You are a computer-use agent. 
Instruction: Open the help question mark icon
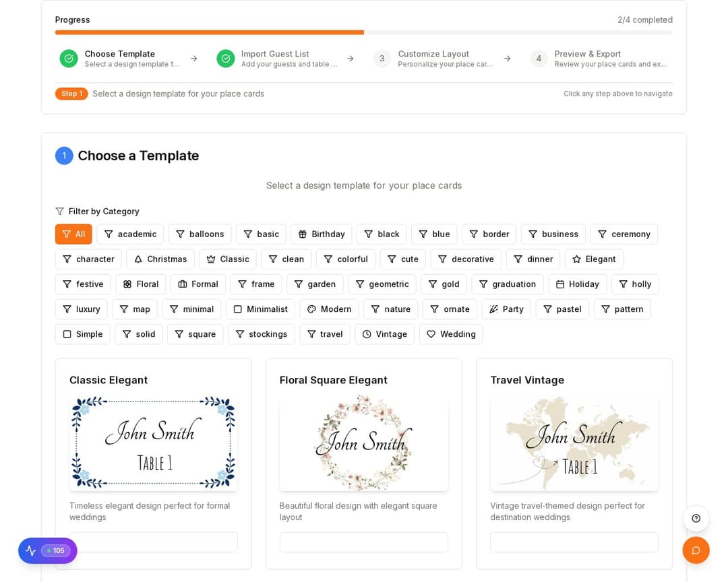(x=696, y=518)
